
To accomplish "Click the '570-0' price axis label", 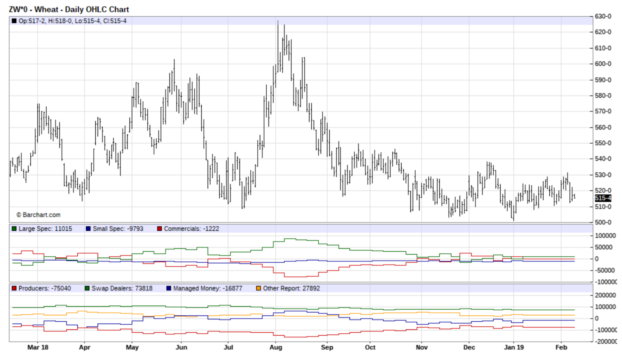I will pos(603,111).
